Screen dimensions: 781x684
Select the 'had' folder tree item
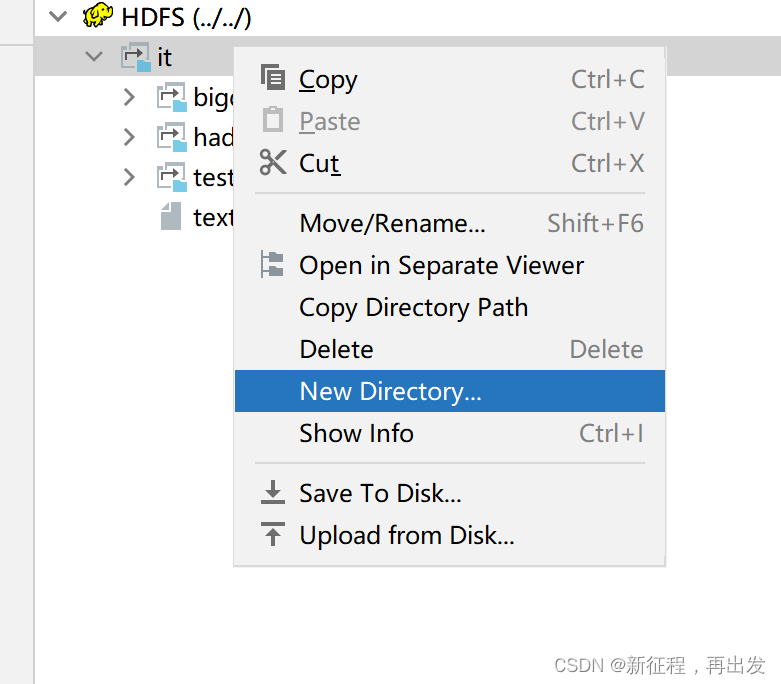(195, 137)
